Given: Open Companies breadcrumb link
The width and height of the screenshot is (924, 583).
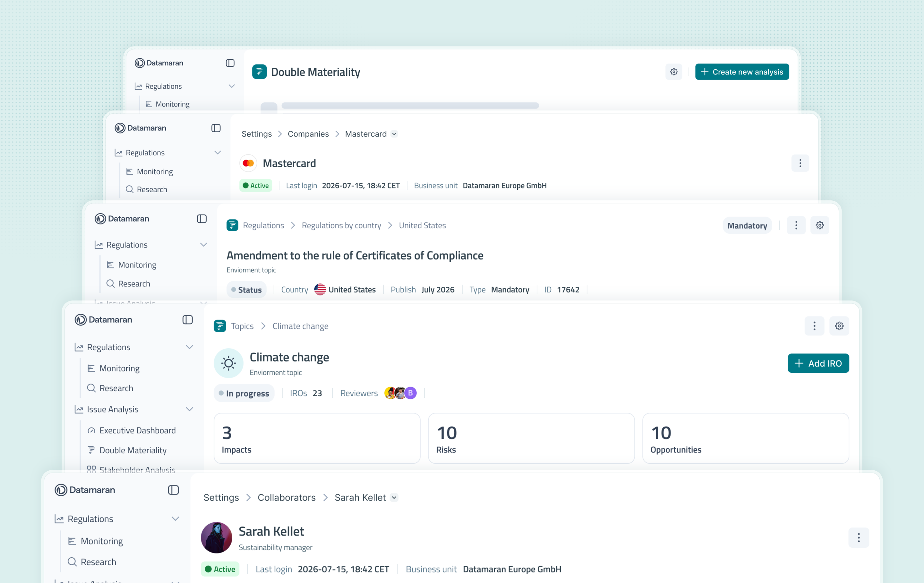Looking at the screenshot, I should (308, 134).
